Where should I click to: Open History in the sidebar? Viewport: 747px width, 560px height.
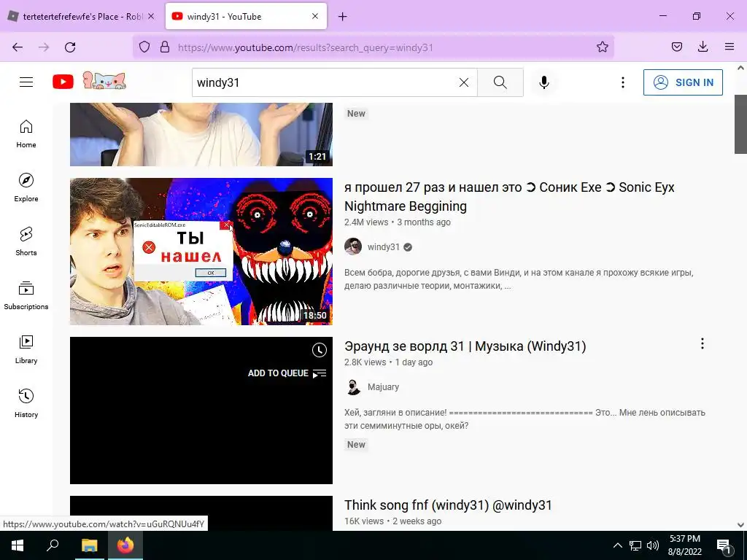pyautogui.click(x=26, y=403)
